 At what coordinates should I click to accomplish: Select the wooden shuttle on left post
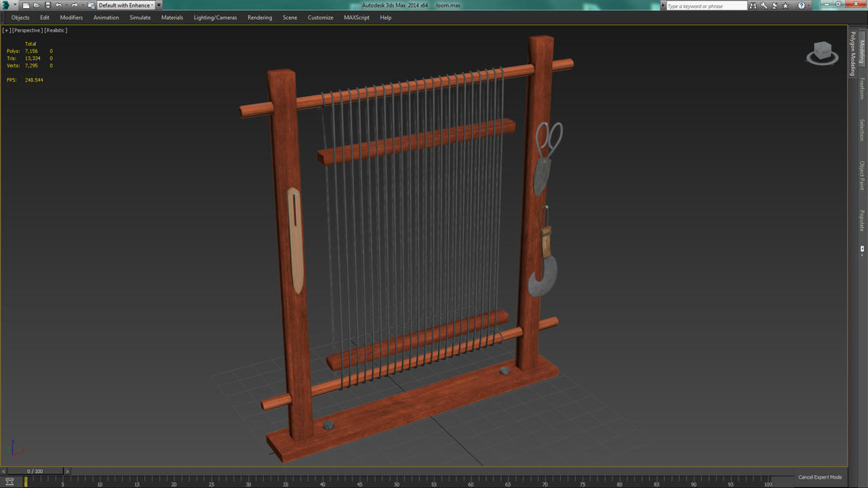(295, 241)
